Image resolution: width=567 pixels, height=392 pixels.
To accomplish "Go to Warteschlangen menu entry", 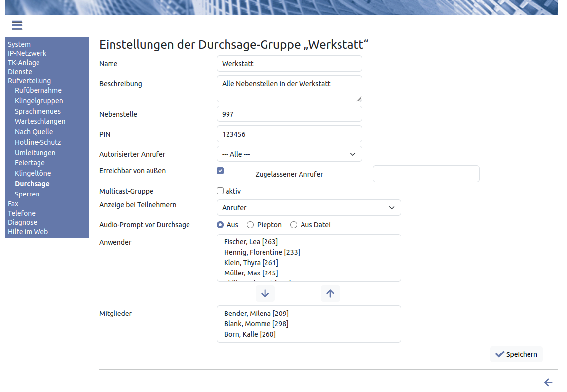I will (40, 121).
